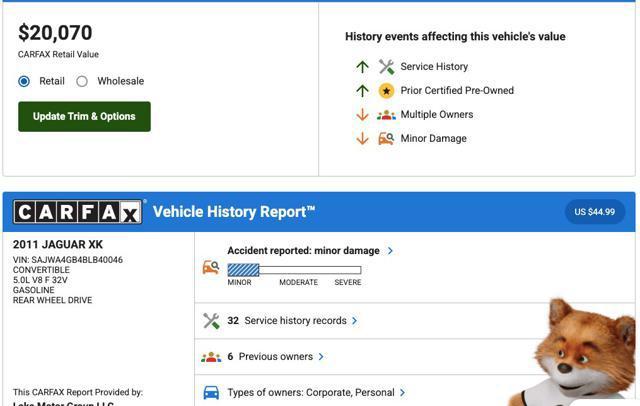Image resolution: width=640 pixels, height=406 pixels.
Task: Click the damage severity bar
Action: (294, 270)
